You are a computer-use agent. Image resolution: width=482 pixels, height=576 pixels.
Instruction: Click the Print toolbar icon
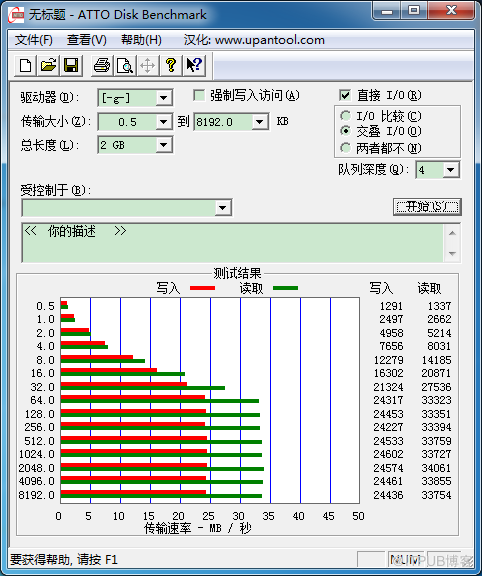point(102,66)
